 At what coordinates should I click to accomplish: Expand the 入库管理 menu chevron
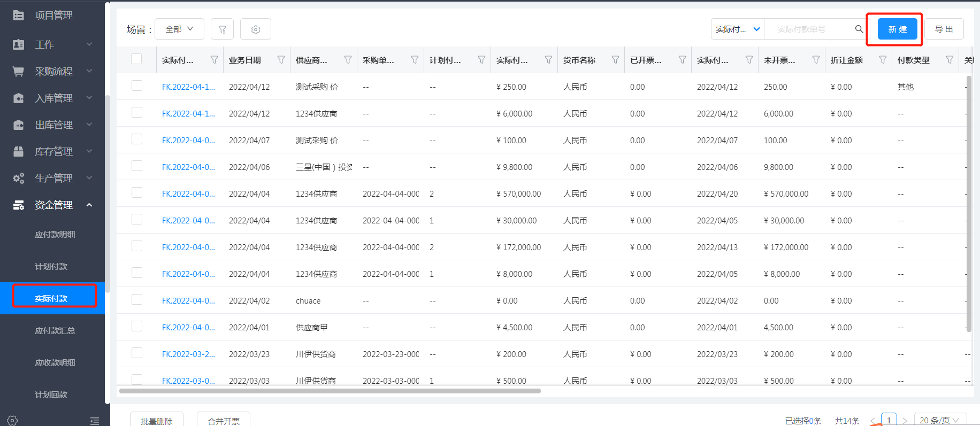click(89, 98)
